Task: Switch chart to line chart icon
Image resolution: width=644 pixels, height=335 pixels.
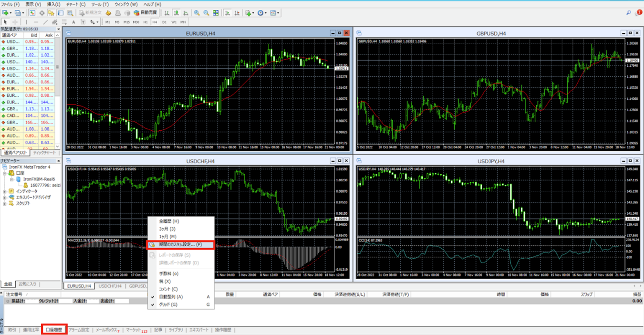Action: pos(186,13)
